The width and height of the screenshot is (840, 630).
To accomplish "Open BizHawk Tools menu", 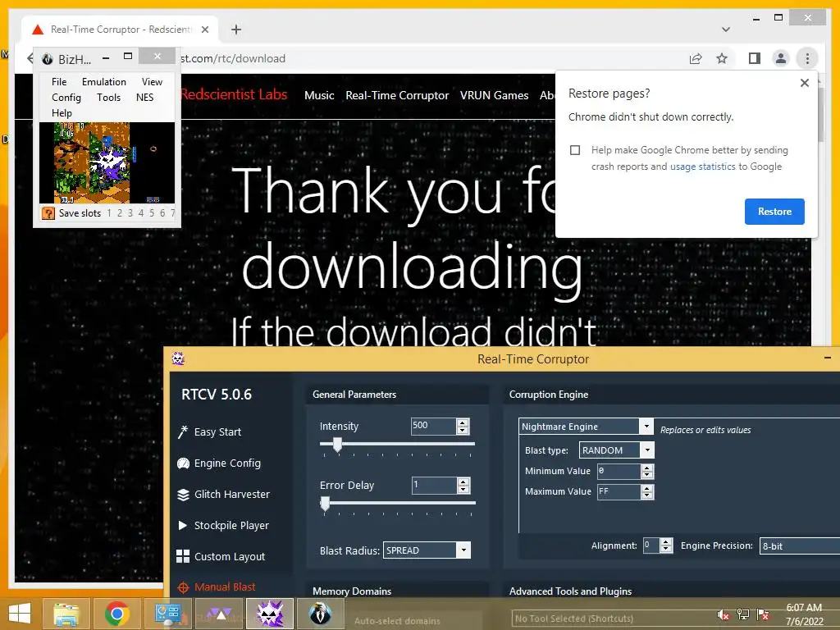I will [109, 98].
